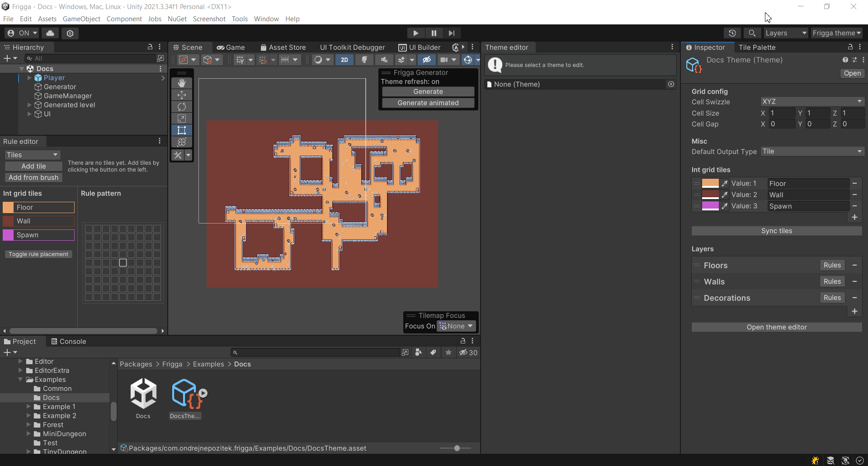
Task: Remove the Wall int grid tile
Action: click(854, 195)
